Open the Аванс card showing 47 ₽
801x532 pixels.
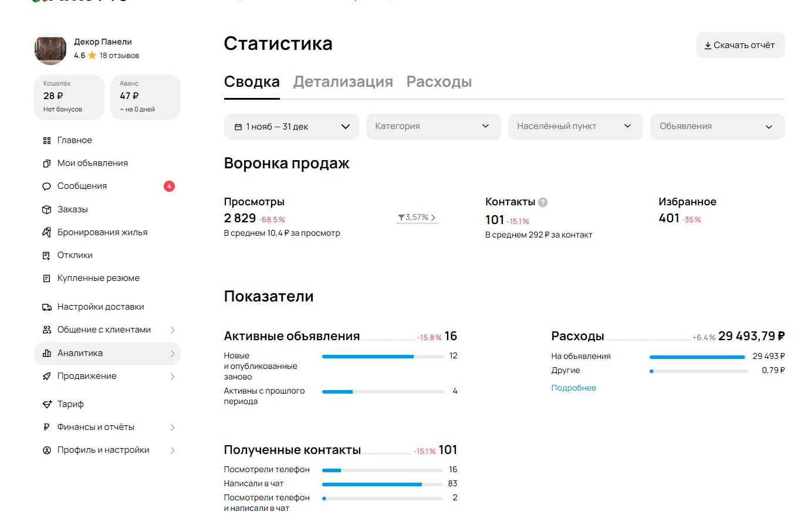(146, 97)
